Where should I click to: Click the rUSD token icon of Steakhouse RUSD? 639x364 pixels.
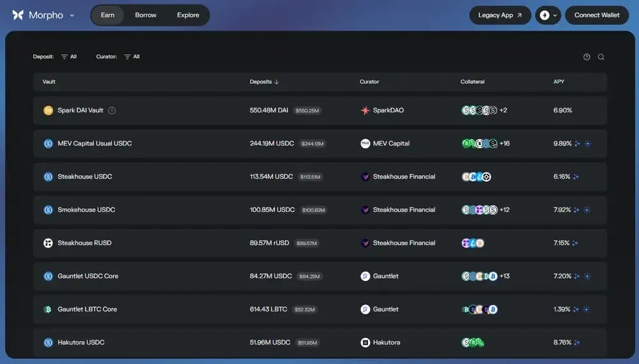(48, 243)
